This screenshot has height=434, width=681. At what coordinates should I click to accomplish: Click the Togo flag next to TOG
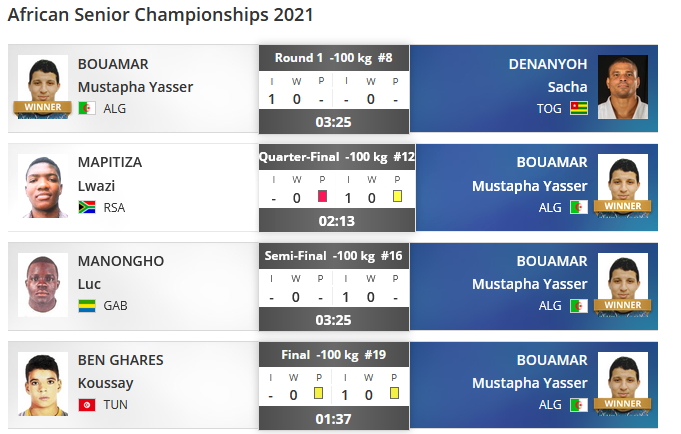point(578,108)
